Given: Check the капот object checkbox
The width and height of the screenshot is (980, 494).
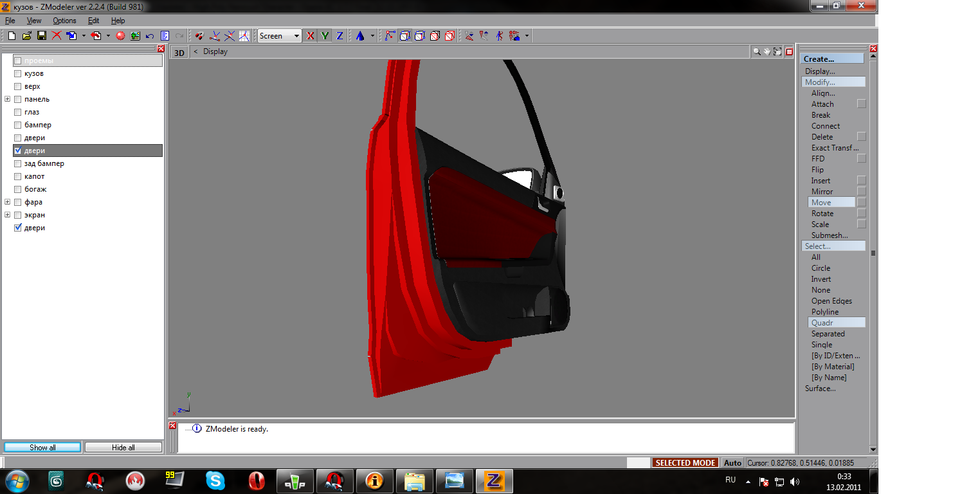Looking at the screenshot, I should click(18, 176).
